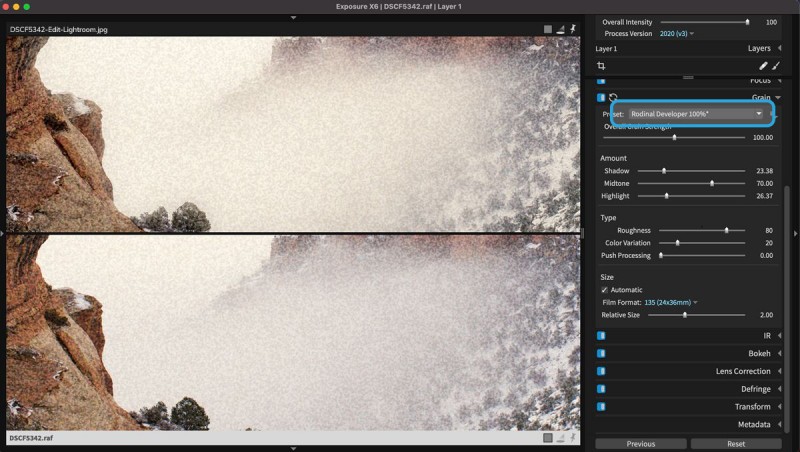Toggle the Focus panel enable switch
800x452 pixels.
[x=601, y=81]
